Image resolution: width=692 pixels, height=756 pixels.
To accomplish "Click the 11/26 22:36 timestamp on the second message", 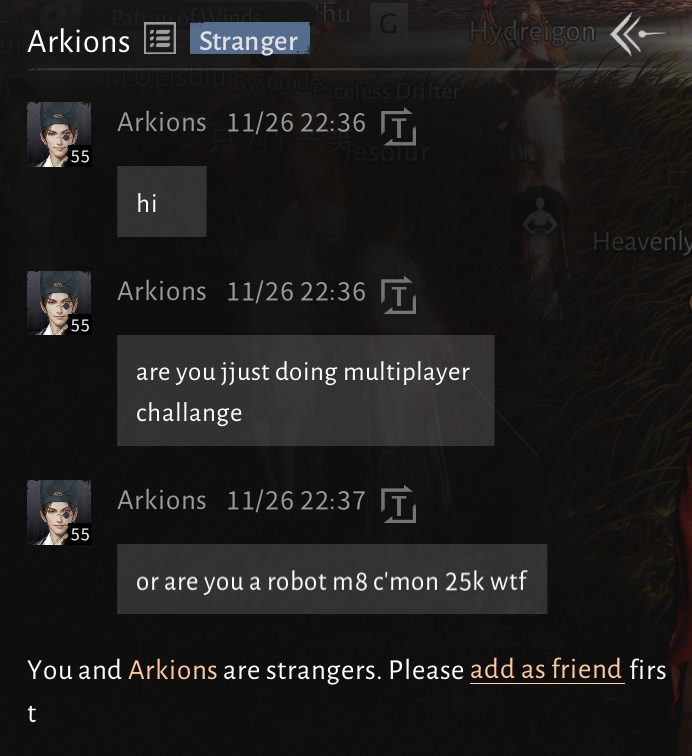I will (x=296, y=292).
